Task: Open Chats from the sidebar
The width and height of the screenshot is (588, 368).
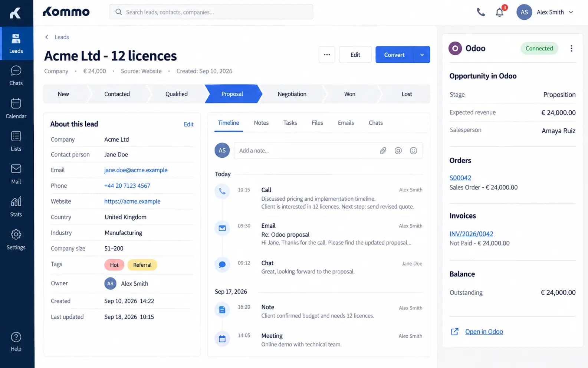Action: (x=16, y=76)
